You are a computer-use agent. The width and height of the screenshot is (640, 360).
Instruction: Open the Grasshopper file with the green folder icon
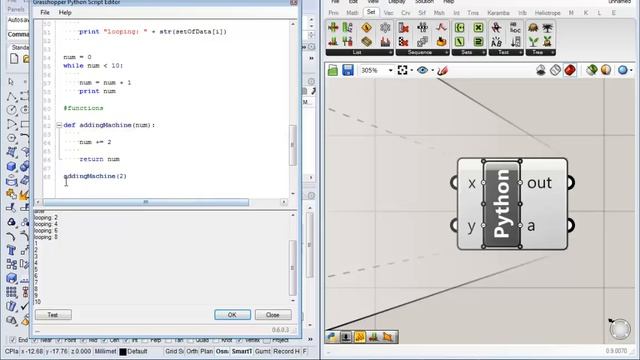(x=333, y=70)
